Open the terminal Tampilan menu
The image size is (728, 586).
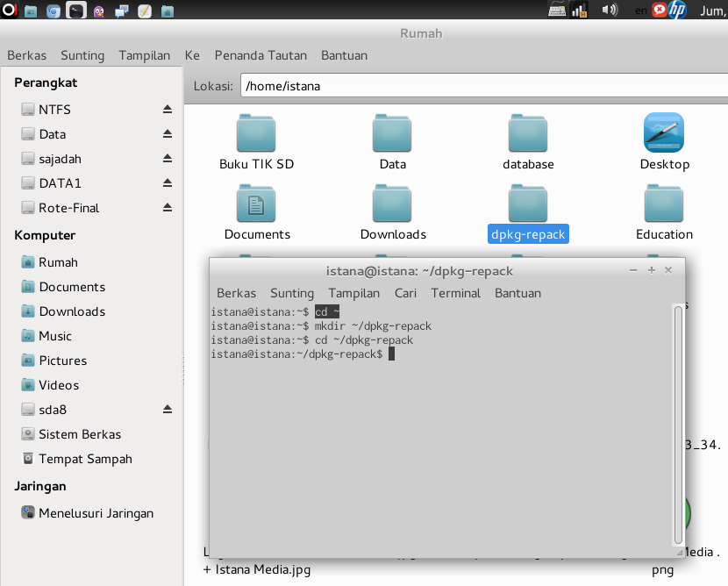click(353, 293)
